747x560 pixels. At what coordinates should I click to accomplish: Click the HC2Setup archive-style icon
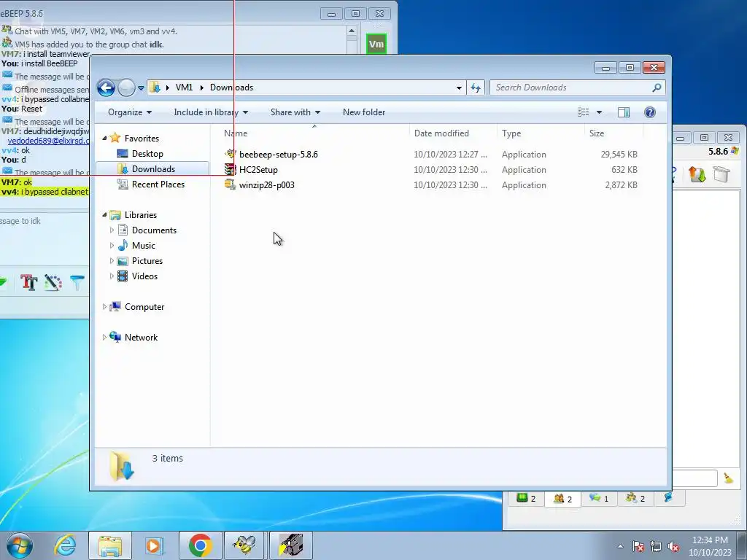[231, 169]
